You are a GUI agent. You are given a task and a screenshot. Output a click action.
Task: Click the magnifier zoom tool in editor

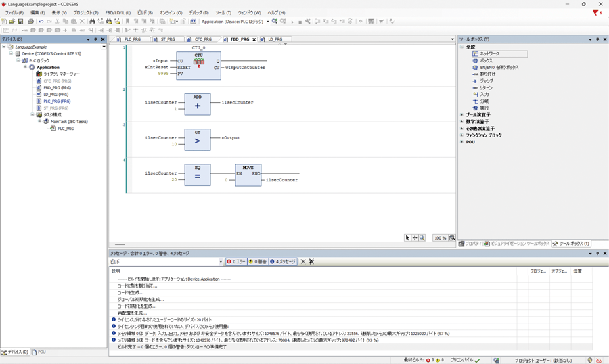click(x=422, y=238)
